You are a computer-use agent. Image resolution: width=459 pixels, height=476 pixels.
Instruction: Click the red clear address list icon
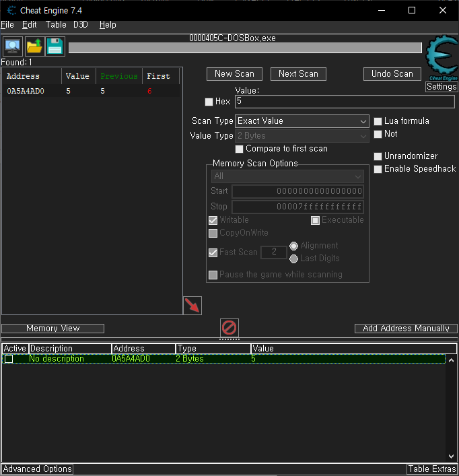click(x=229, y=328)
